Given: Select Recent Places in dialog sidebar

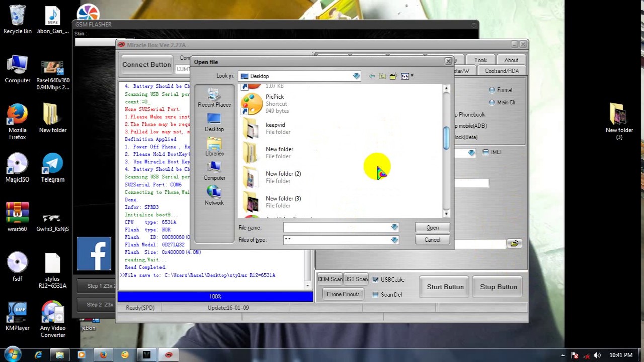Looking at the screenshot, I should click(214, 99).
